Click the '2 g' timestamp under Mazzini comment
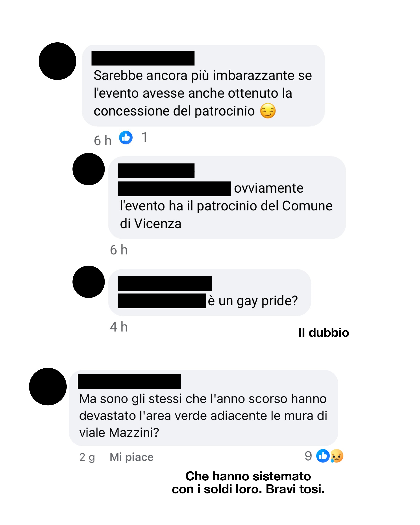 click(87, 457)
